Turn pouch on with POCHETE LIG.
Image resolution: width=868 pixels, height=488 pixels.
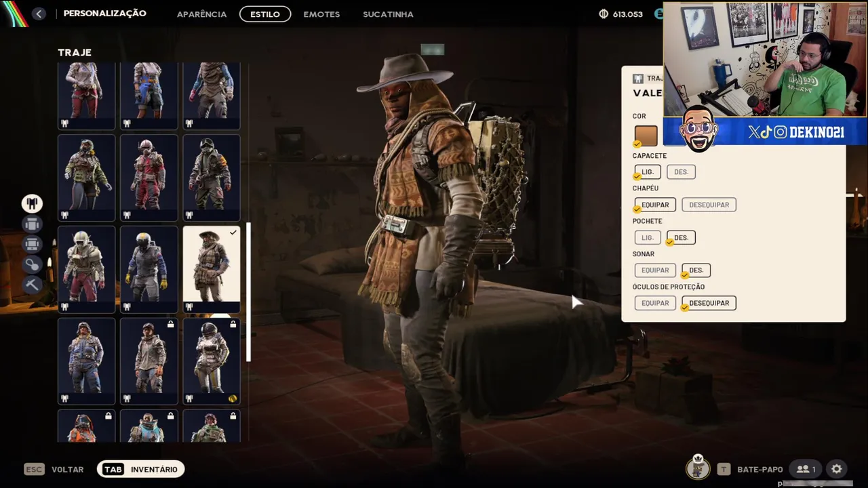(x=648, y=238)
